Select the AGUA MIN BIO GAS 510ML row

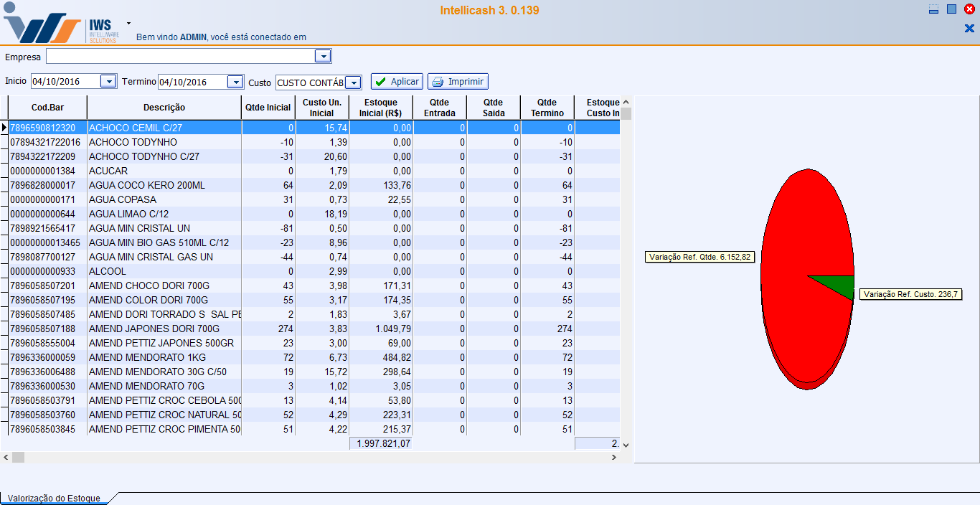[314, 242]
